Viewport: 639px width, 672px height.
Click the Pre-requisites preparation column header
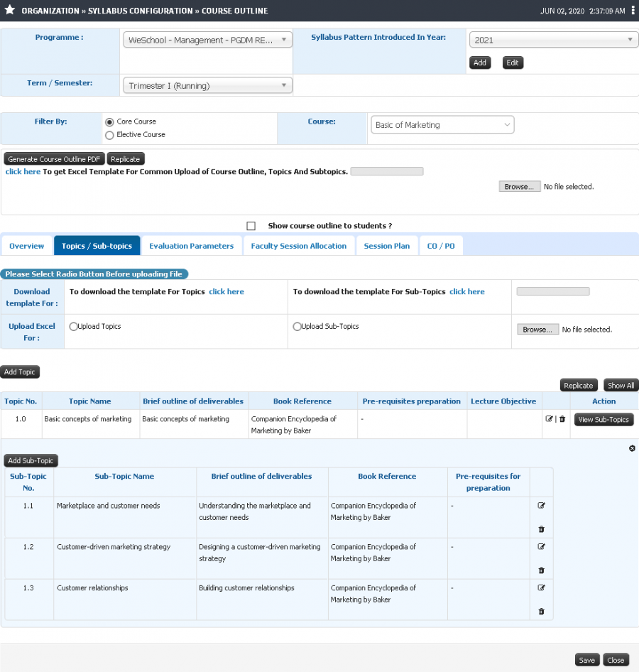(412, 401)
